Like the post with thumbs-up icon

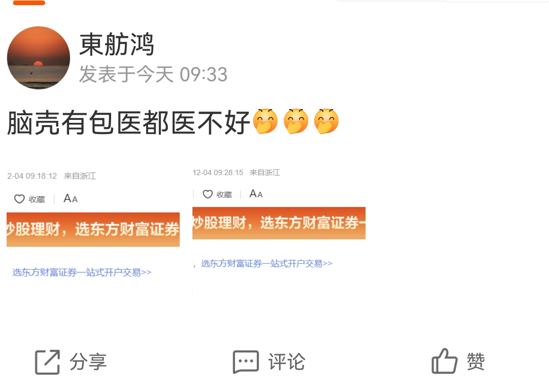[444, 361]
